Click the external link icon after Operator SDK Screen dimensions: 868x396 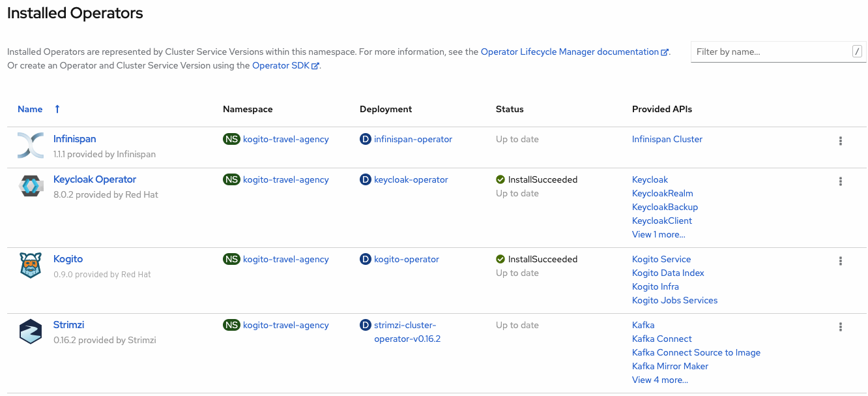pyautogui.click(x=315, y=65)
